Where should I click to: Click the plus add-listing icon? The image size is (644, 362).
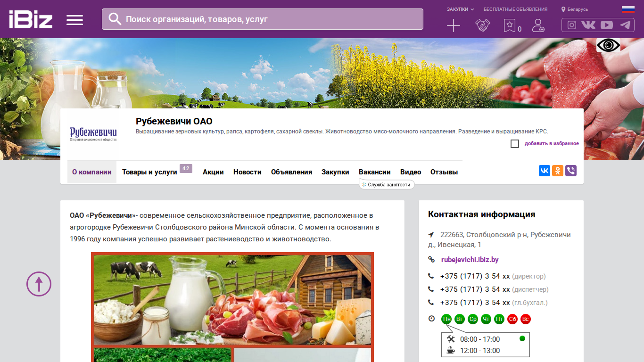point(454,25)
